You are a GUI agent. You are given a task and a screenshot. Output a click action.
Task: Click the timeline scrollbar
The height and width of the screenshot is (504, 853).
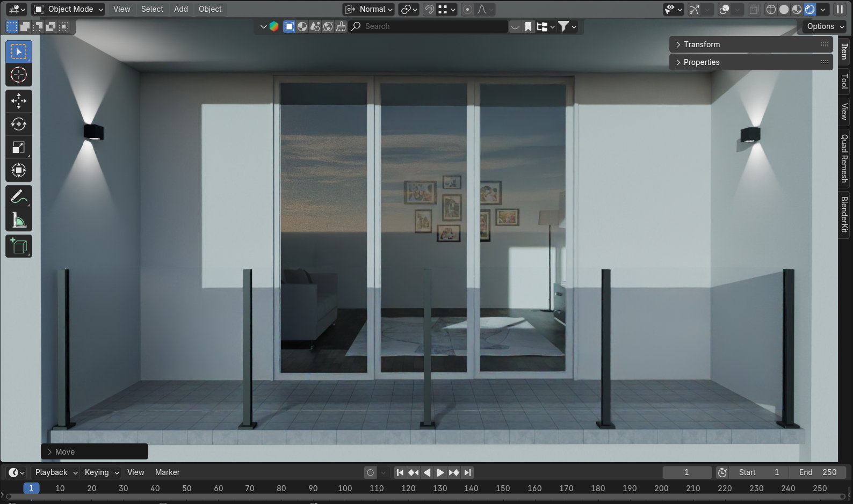[x=424, y=496]
